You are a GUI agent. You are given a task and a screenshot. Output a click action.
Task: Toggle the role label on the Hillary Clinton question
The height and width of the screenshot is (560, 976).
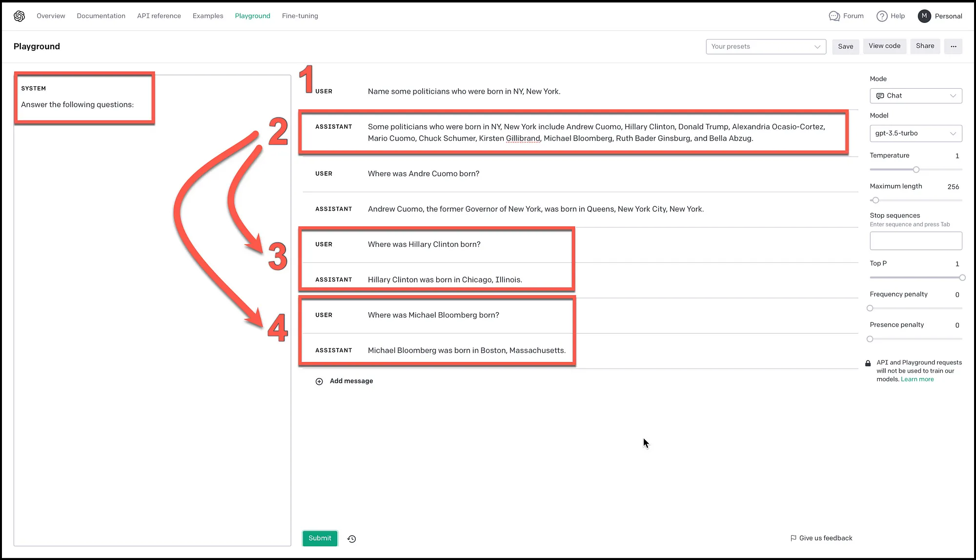324,244
